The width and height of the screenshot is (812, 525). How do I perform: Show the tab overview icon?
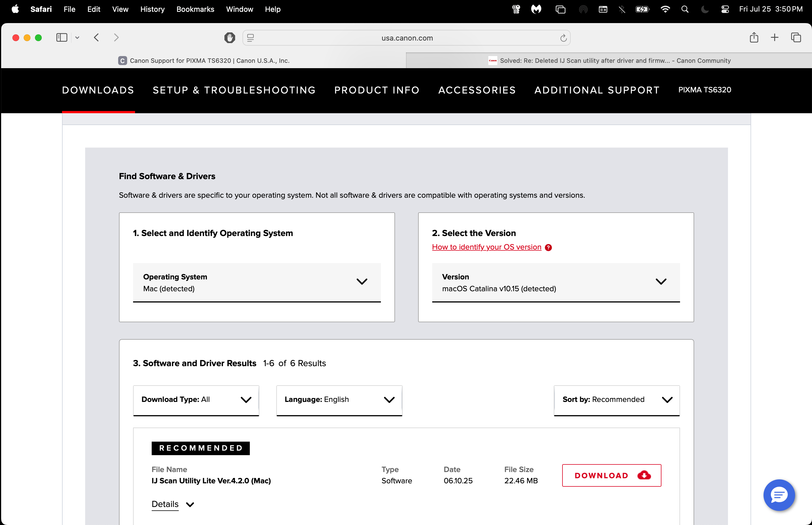(x=796, y=37)
